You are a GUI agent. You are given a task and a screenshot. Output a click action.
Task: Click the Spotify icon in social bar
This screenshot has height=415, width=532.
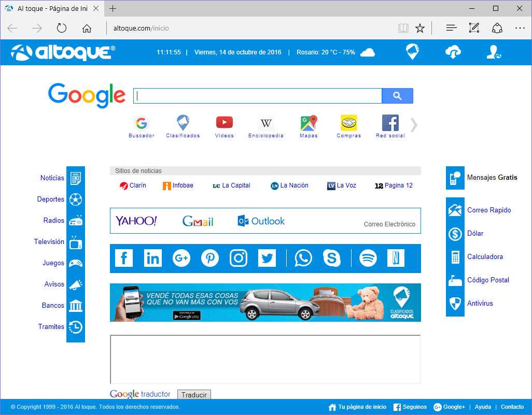pyautogui.click(x=368, y=259)
